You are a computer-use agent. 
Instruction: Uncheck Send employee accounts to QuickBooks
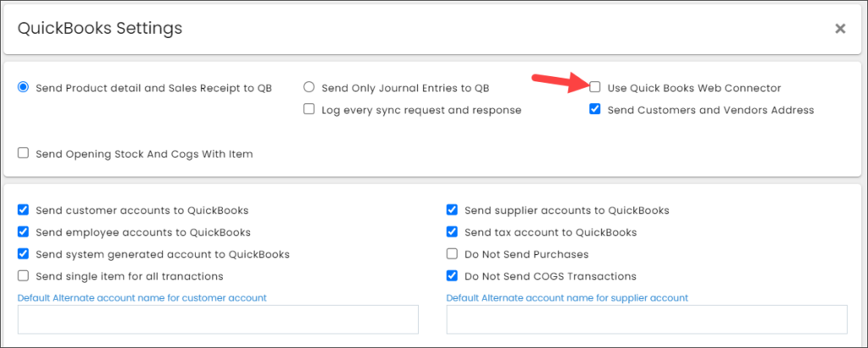[23, 232]
